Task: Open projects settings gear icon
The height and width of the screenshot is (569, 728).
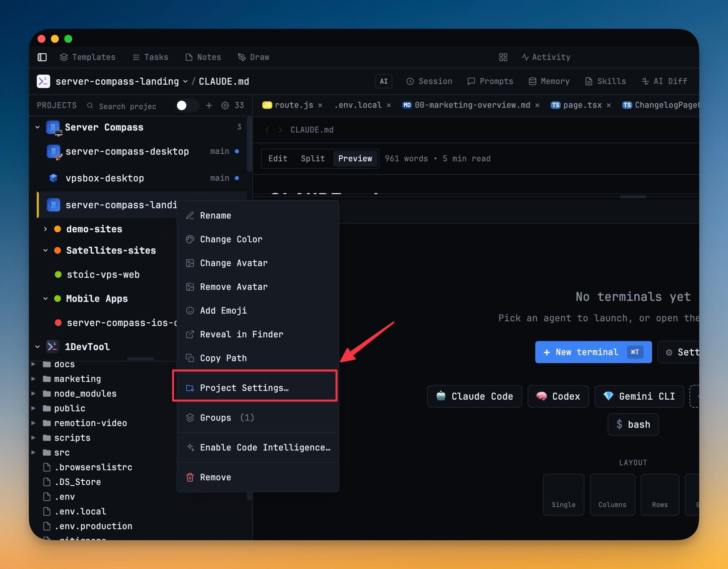Action: (x=225, y=105)
